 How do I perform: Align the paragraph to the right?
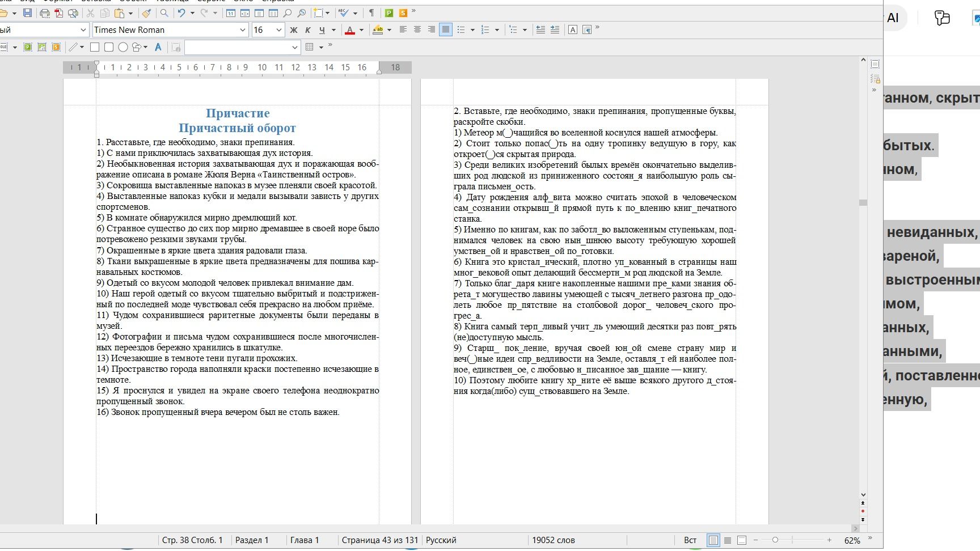(432, 30)
